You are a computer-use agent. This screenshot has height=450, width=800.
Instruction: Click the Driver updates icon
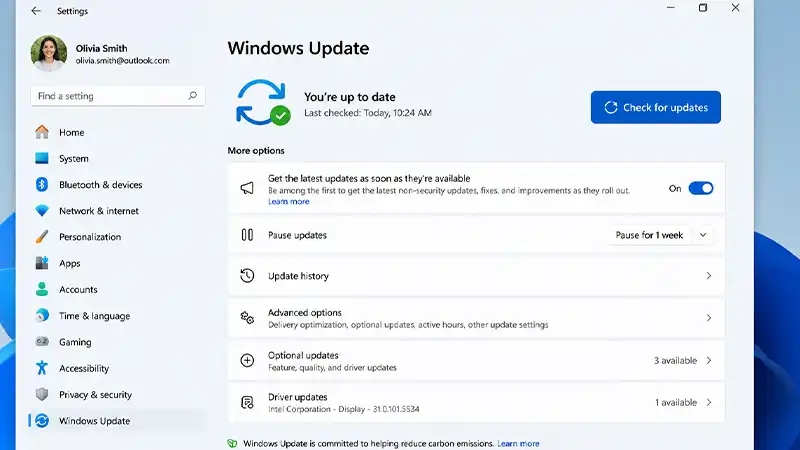[x=247, y=403]
